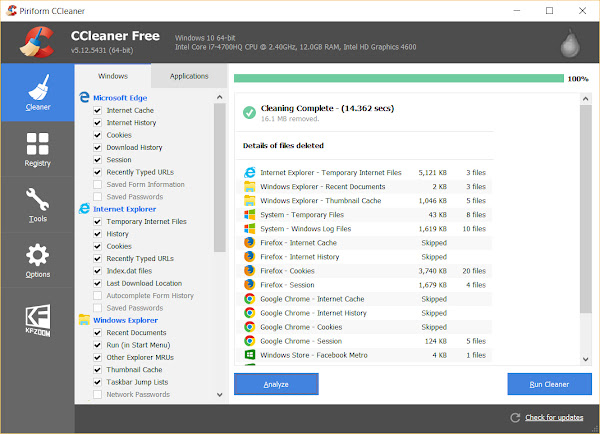Click the System Windows Log Files icon

(x=249, y=229)
